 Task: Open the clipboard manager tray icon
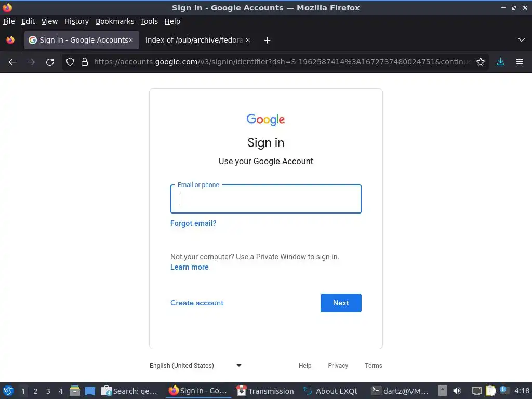[x=490, y=391]
